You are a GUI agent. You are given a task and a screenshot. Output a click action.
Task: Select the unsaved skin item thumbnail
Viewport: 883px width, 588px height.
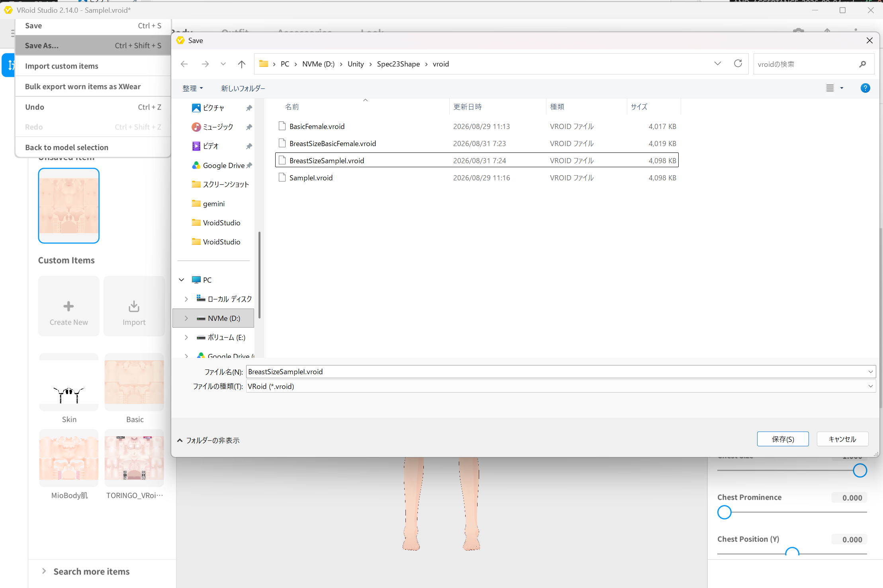coord(69,205)
